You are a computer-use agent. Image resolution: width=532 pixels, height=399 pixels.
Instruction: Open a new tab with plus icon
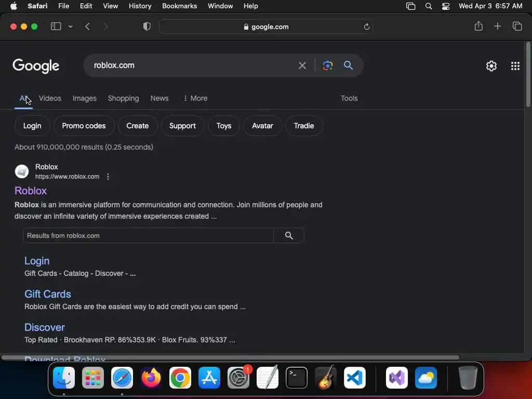497,26
